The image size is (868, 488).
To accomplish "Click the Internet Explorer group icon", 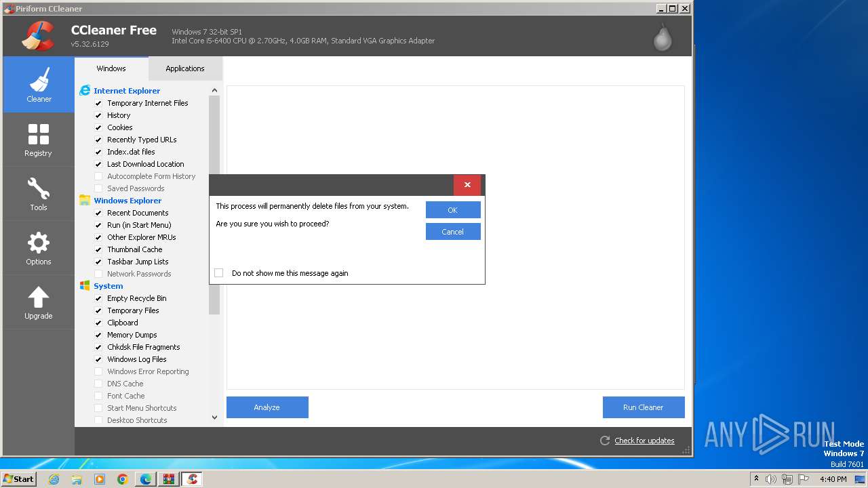I will pos(85,90).
